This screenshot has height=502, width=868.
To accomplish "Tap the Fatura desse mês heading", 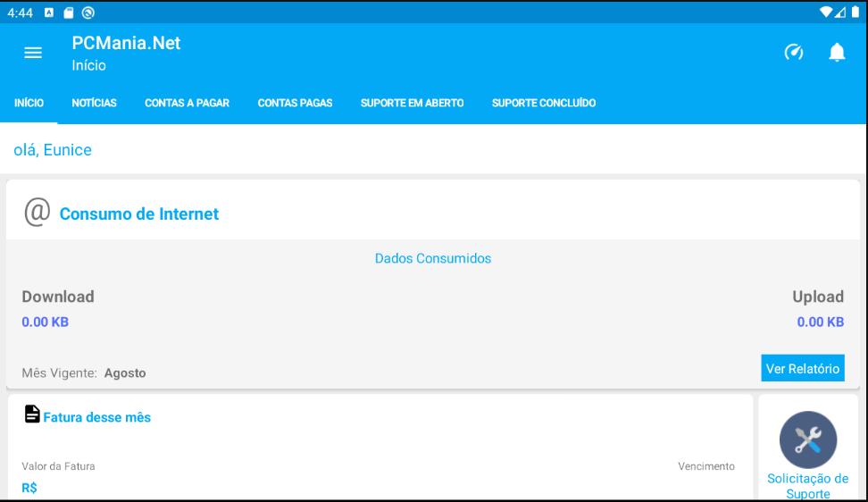I will pyautogui.click(x=96, y=417).
